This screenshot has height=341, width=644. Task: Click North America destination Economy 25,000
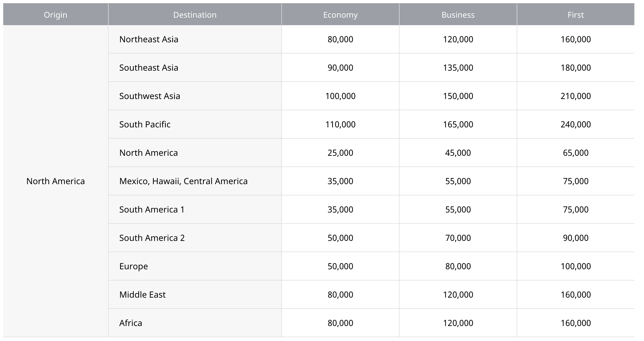click(x=340, y=153)
